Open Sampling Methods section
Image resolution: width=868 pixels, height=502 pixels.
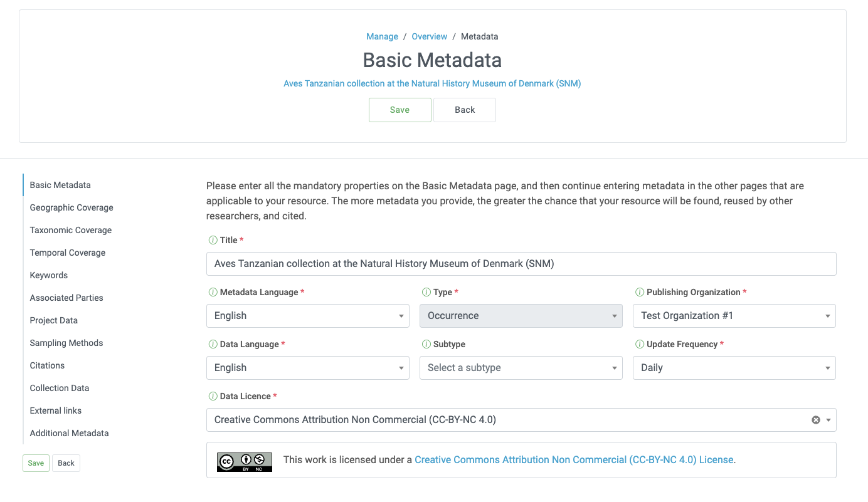(x=66, y=343)
